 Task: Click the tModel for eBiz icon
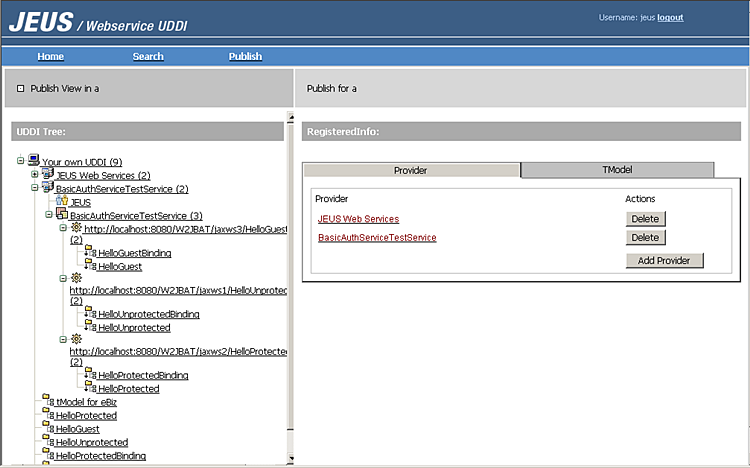tap(47, 401)
